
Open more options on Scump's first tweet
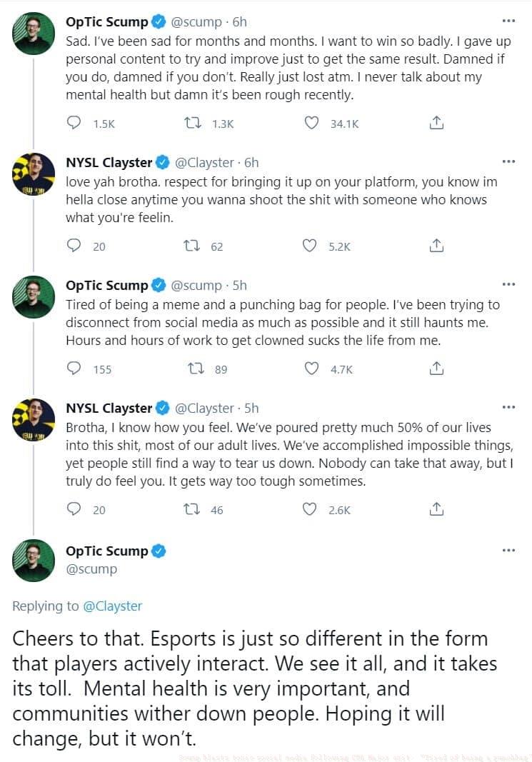(508, 21)
